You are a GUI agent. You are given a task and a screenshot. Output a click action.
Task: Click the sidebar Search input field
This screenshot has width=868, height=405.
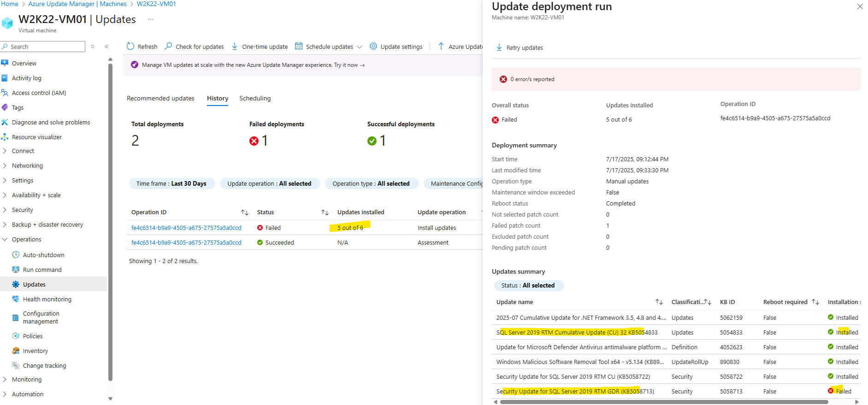pyautogui.click(x=42, y=47)
